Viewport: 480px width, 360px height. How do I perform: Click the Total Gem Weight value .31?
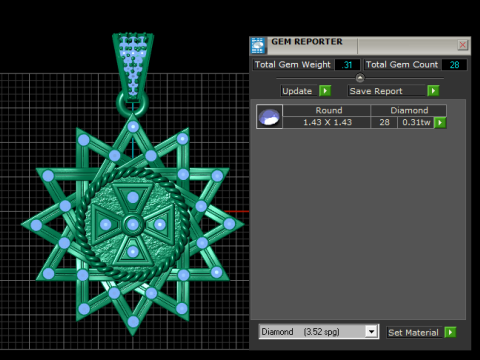click(347, 65)
